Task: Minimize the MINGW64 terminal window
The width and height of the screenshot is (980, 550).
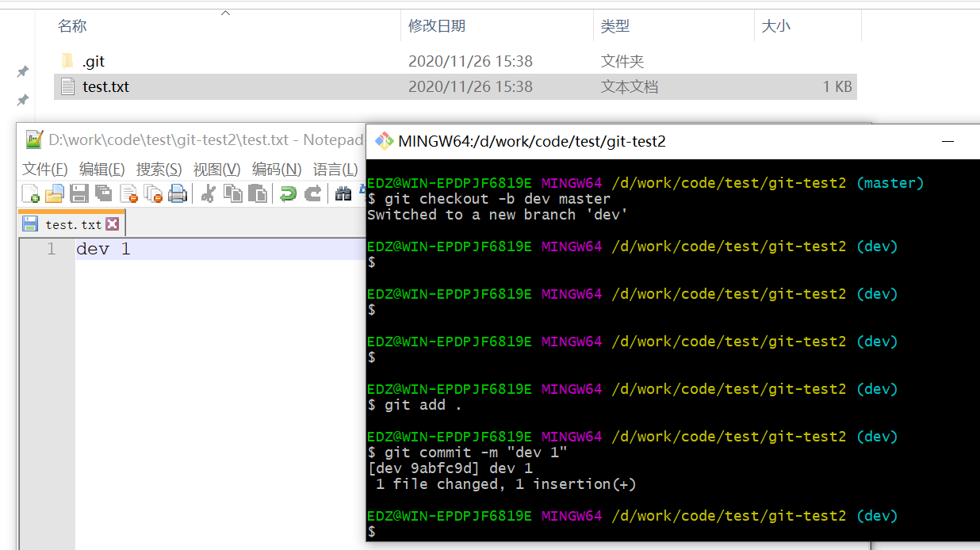Action: tap(947, 142)
